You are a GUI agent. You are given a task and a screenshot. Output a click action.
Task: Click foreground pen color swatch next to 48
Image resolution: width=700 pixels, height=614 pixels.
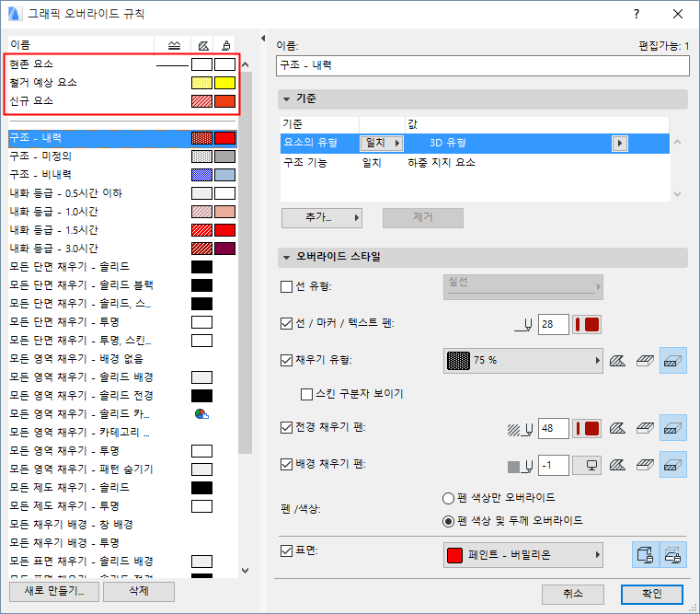pos(587,429)
